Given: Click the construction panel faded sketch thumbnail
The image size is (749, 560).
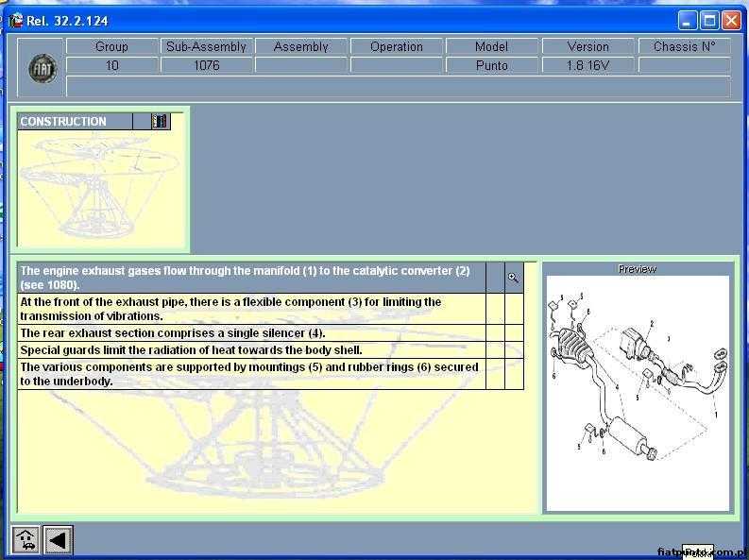Looking at the screenshot, I should tap(99, 188).
